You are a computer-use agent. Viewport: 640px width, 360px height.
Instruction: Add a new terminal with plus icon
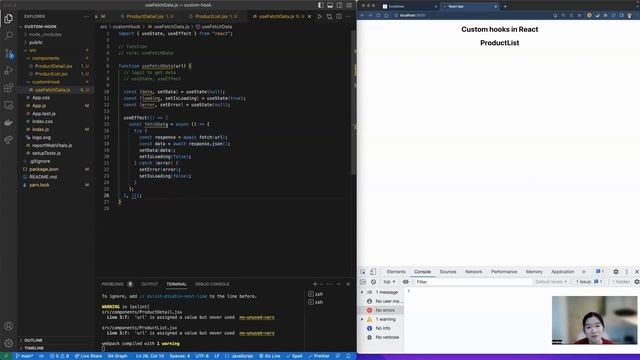[315, 284]
